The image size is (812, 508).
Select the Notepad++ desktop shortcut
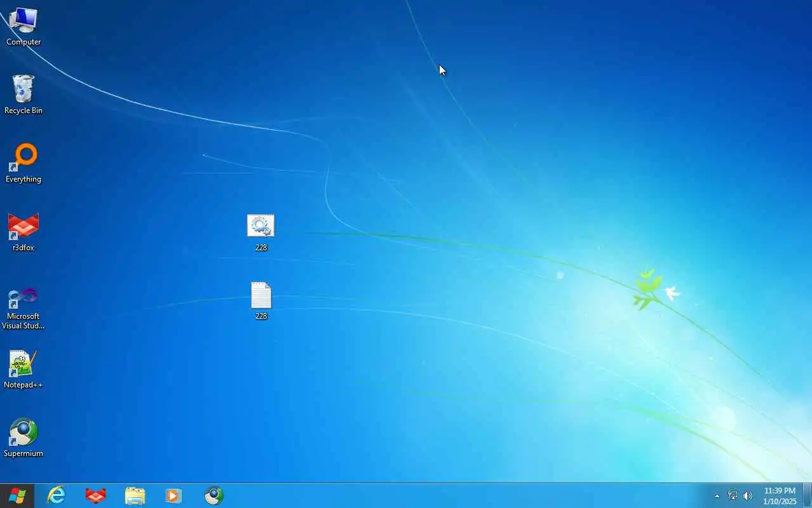(x=23, y=370)
